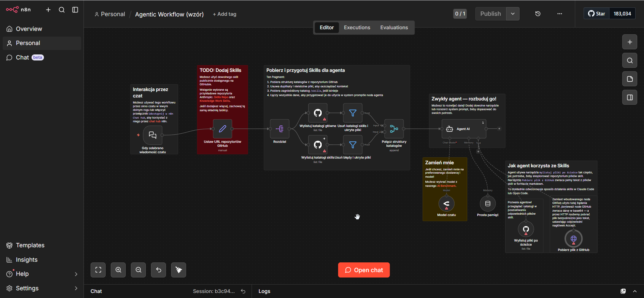Click + Add tag

[224, 14]
